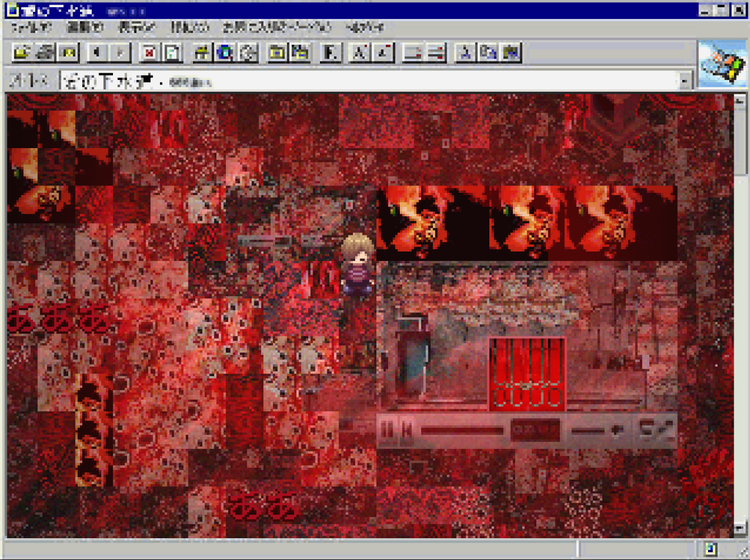750x560 pixels.
Task: Click the media player logo on right
Action: pyautogui.click(x=657, y=429)
